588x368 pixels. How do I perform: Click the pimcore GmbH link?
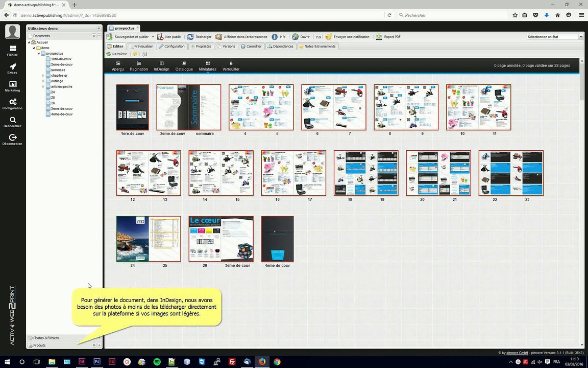click(x=517, y=353)
